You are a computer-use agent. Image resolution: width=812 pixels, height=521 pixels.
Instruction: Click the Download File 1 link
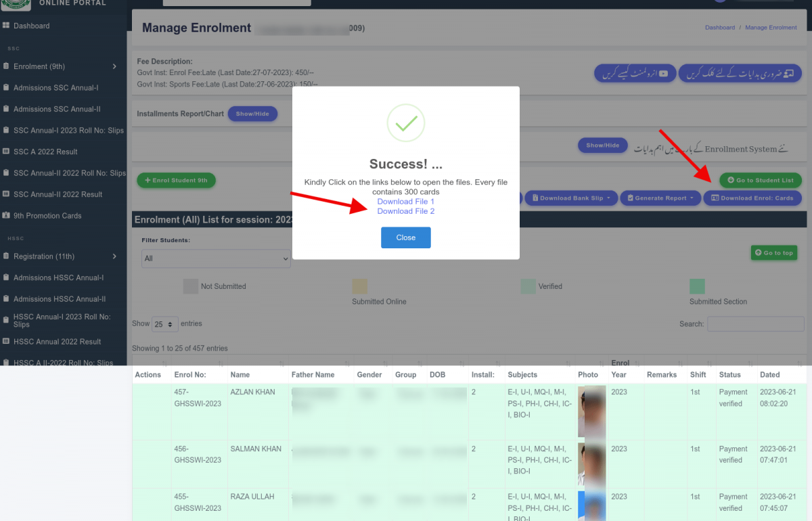point(406,202)
